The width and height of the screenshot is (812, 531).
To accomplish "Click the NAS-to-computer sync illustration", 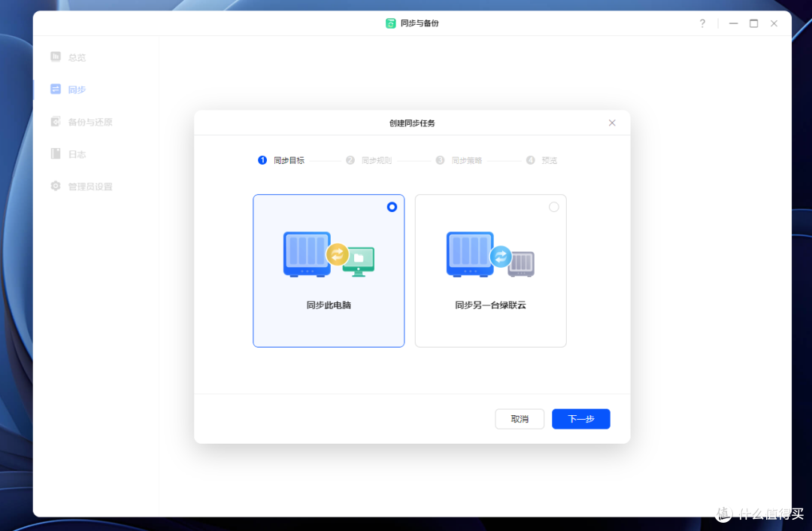I will coord(329,254).
